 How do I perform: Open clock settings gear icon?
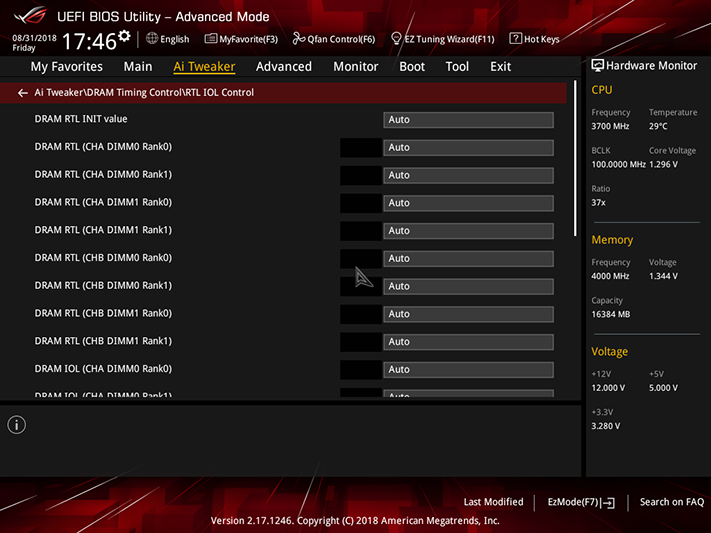tap(124, 36)
